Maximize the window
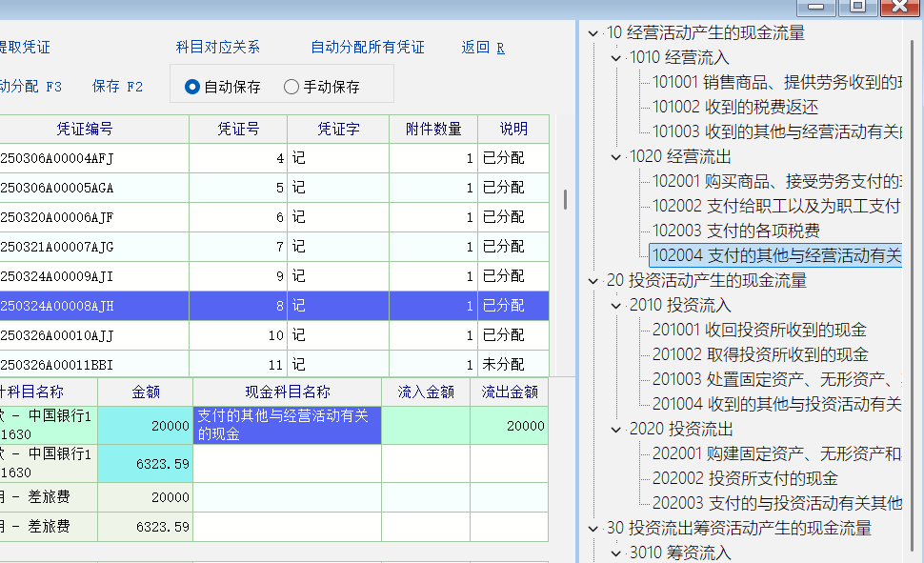 tap(857, 7)
